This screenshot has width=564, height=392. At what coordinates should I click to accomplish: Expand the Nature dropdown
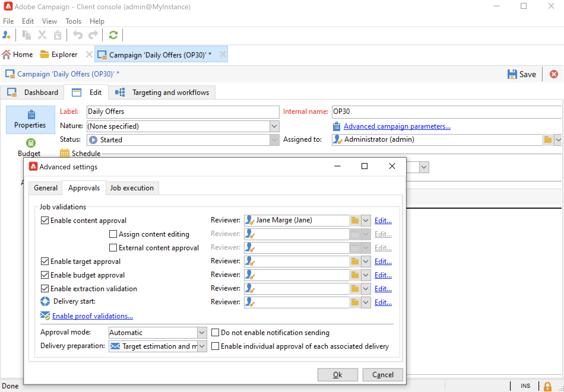[274, 126]
